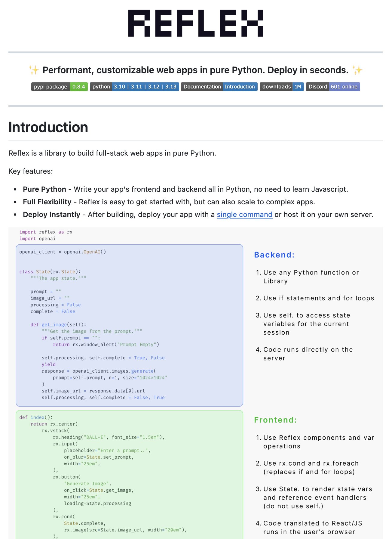
Task: Click the import reflex as rx line
Action: pos(46,232)
